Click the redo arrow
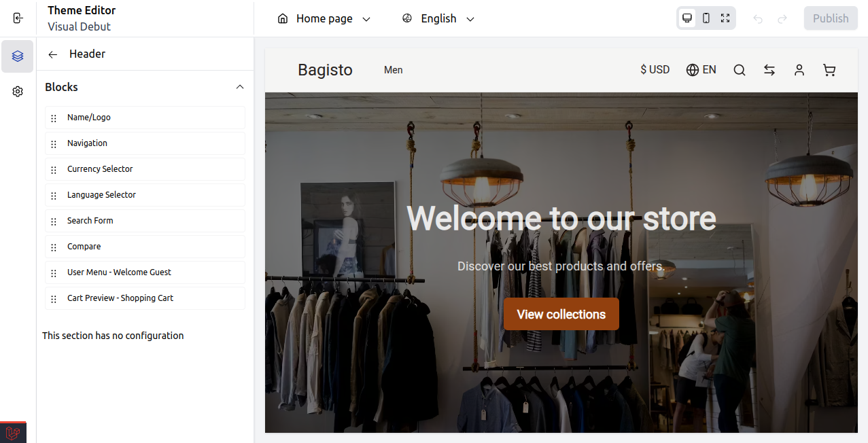 782,19
